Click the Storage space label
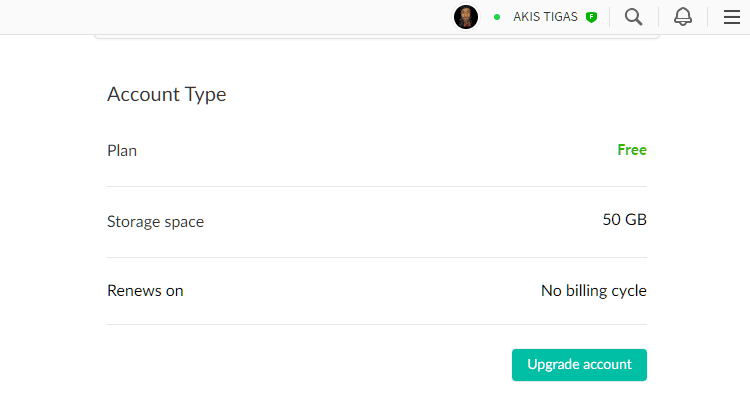 [x=155, y=221]
